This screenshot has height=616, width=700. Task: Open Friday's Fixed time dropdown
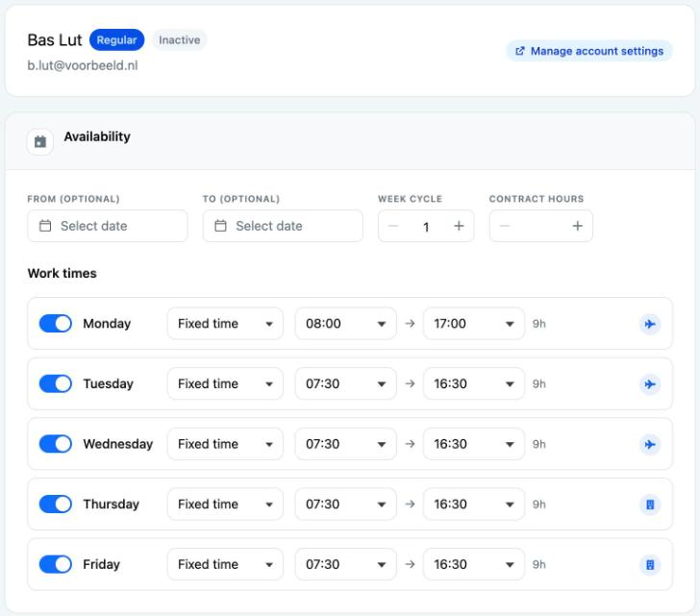225,564
